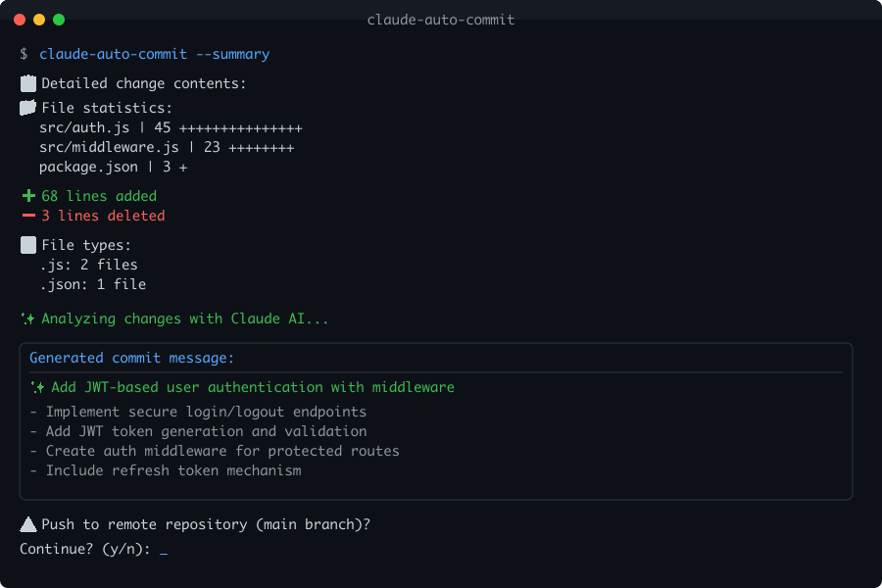Click the warning triangle beside the push prompt
This screenshot has height=588, width=882.
pos(27,523)
